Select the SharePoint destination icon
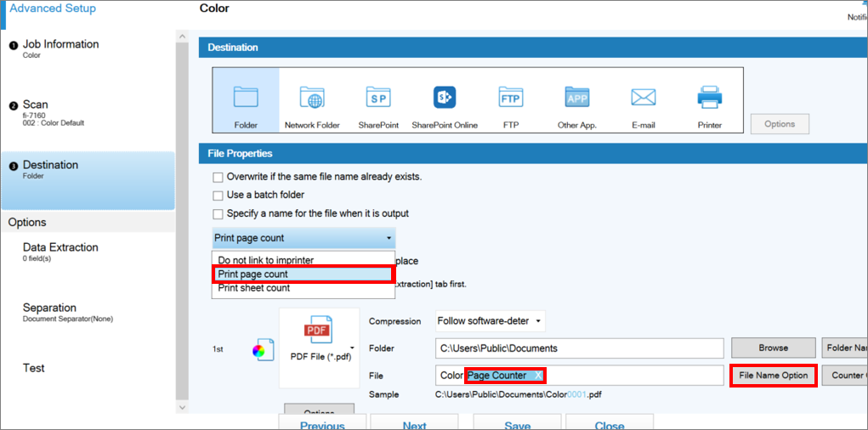The width and height of the screenshot is (868, 430). (378, 103)
